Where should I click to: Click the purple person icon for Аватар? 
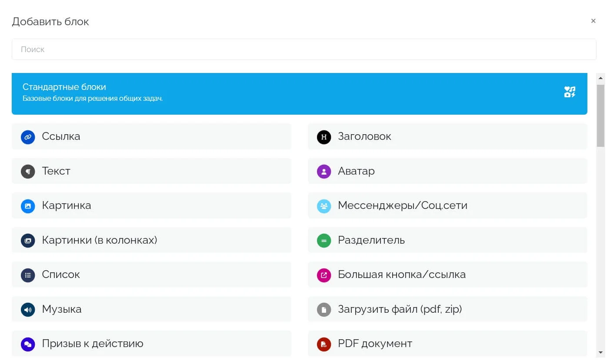324,171
